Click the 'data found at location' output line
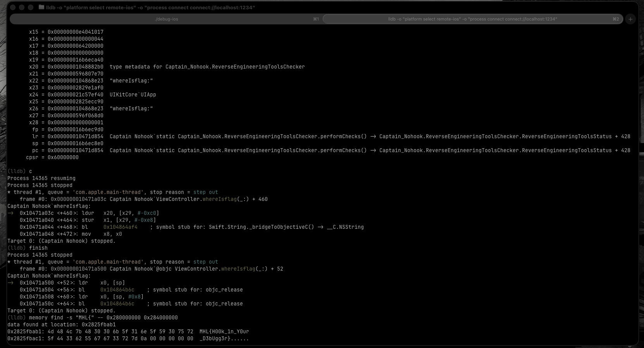Viewport: 644px width, 348px height. [61, 325]
